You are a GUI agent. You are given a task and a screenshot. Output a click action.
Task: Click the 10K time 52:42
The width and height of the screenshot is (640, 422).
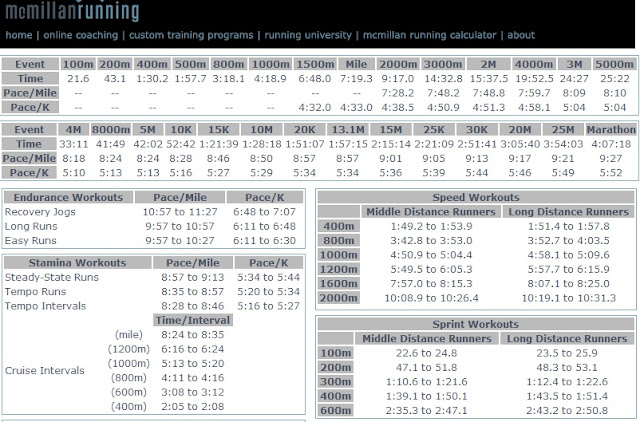click(181, 144)
